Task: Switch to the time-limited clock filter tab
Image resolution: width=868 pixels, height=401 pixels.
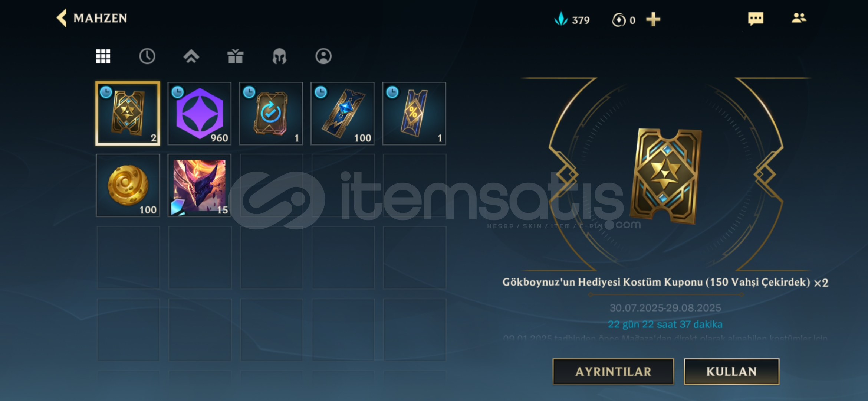Action: pos(147,56)
